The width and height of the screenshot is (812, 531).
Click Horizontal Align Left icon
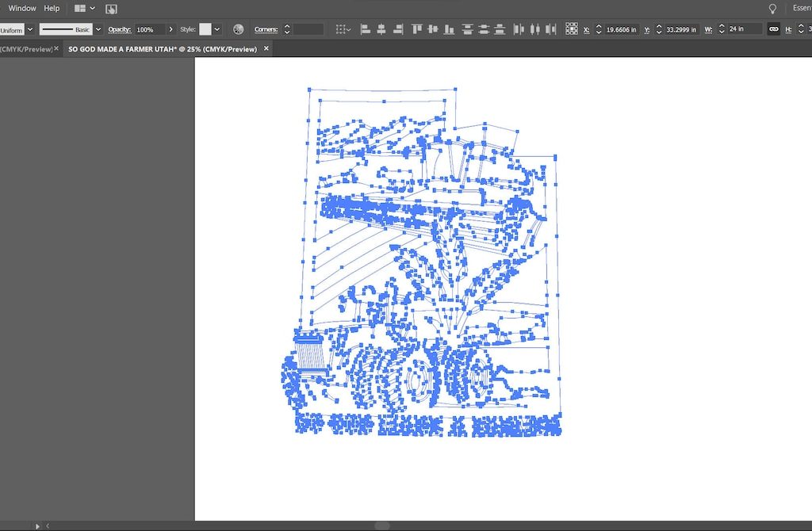(x=366, y=29)
